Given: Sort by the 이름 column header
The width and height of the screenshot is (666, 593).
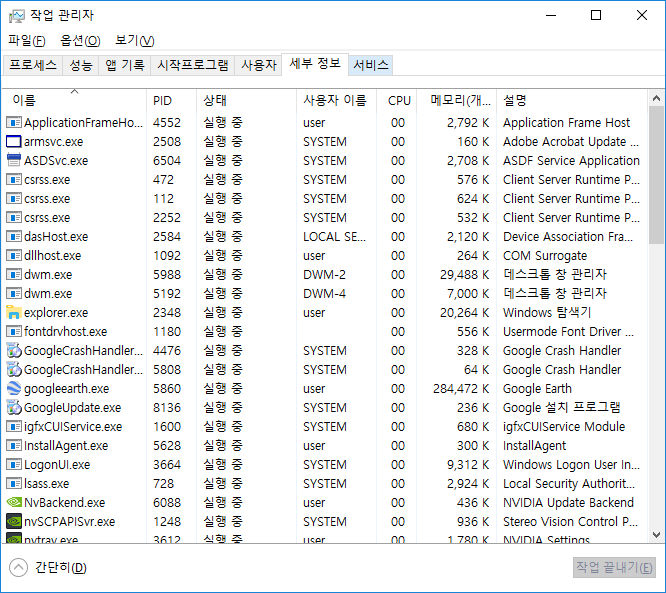Looking at the screenshot, I should click(74, 100).
